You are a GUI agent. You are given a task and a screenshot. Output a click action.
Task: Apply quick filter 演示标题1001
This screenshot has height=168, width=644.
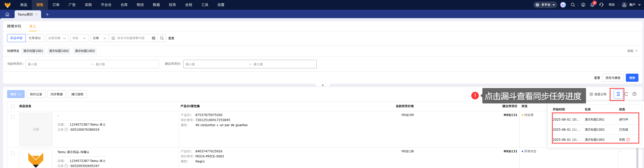(x=33, y=51)
